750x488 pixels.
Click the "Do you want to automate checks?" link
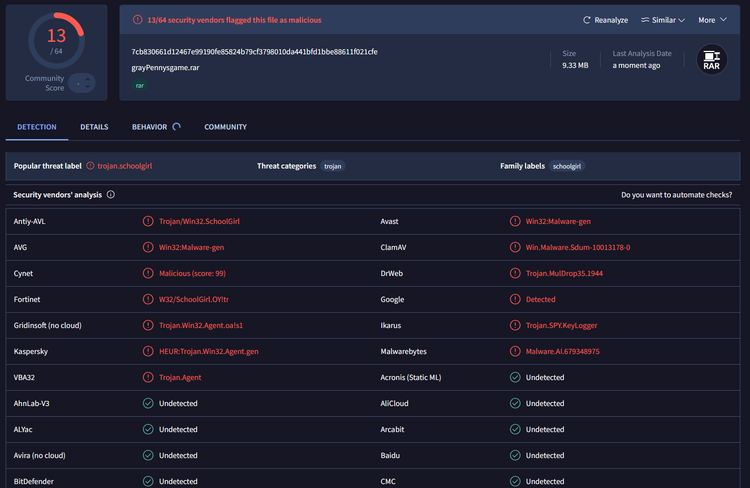(676, 195)
